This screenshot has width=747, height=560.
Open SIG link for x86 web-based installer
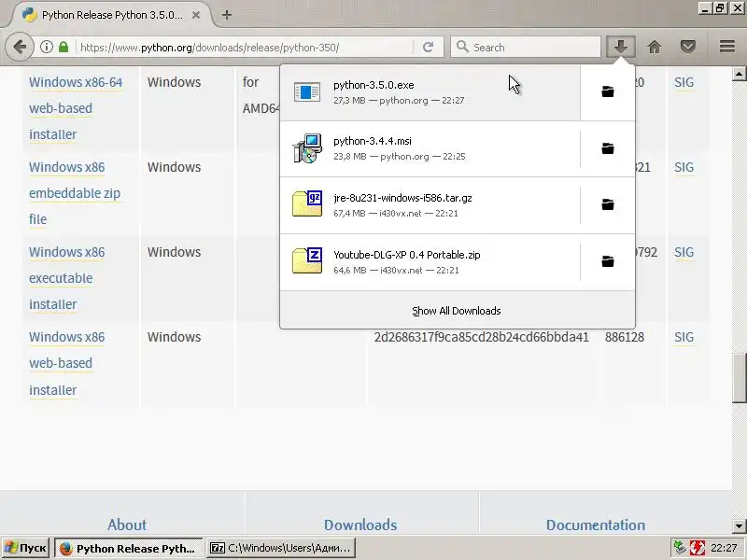(x=684, y=337)
